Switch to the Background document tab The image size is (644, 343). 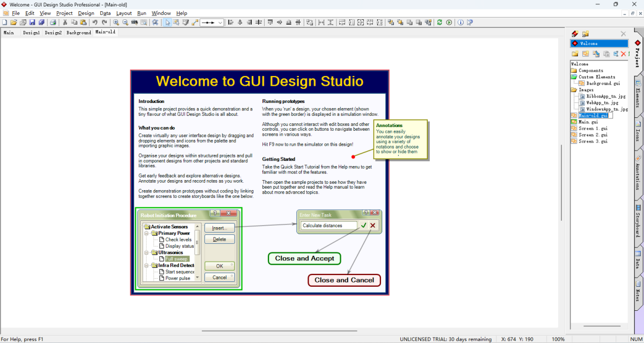coord(78,33)
